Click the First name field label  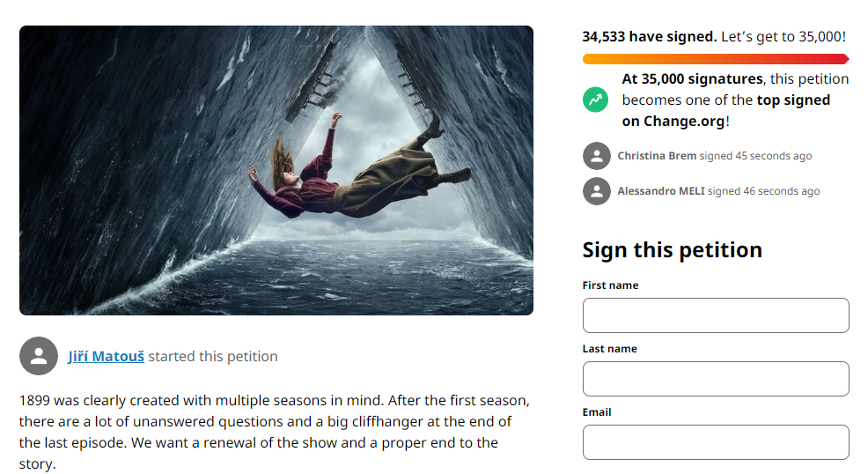[611, 285]
